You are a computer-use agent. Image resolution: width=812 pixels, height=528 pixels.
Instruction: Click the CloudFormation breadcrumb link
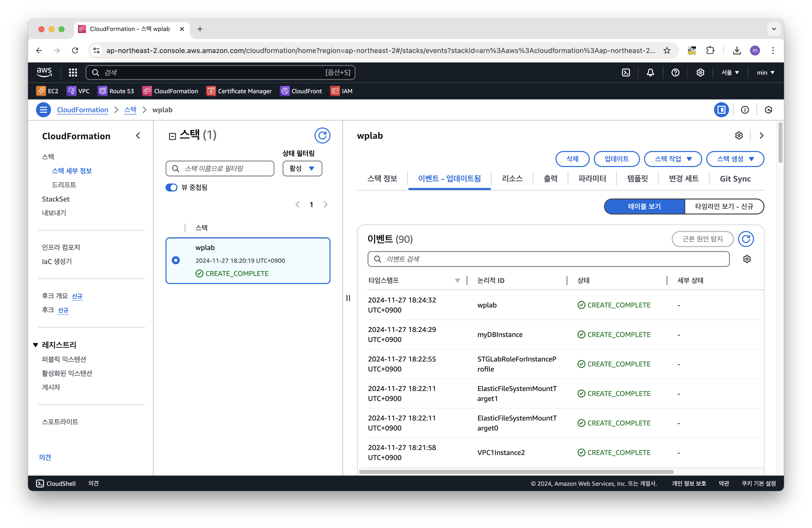point(82,110)
